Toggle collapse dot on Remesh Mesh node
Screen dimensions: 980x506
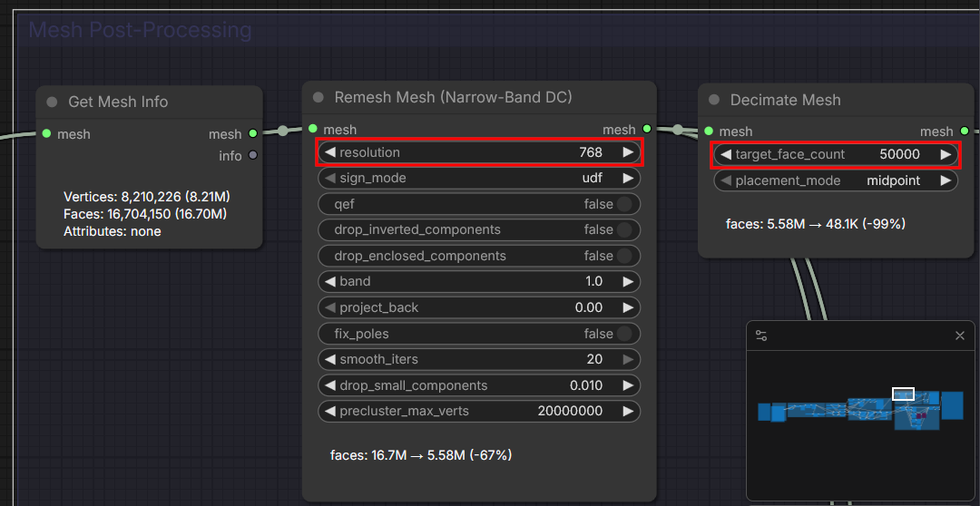pyautogui.click(x=318, y=97)
